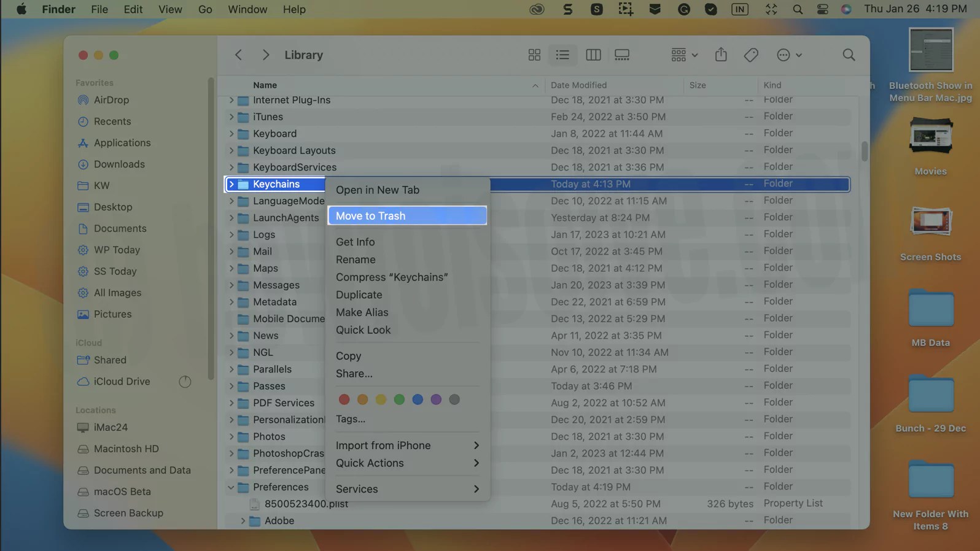This screenshot has height=551, width=980.
Task: Open the Go menu
Action: [205, 9]
